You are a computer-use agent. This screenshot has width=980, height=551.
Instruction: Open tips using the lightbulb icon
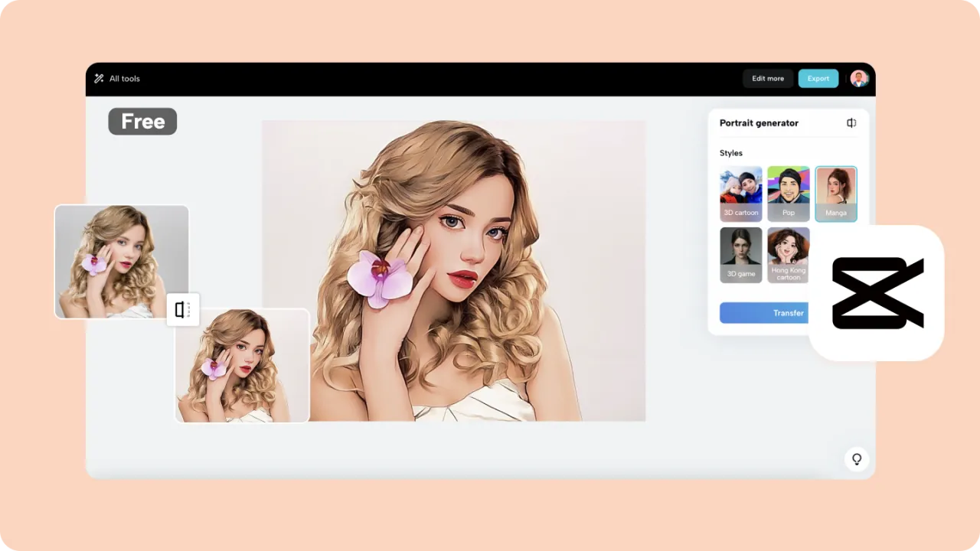pos(857,458)
